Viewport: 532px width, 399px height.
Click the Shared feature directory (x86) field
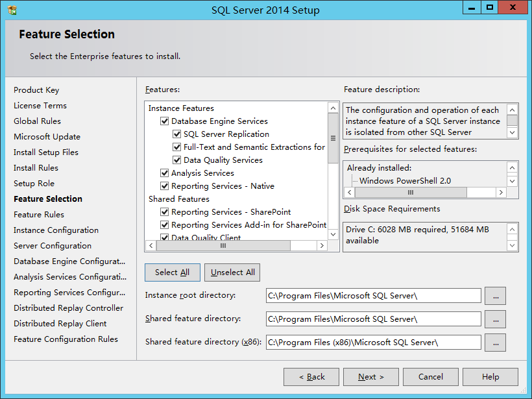point(374,343)
